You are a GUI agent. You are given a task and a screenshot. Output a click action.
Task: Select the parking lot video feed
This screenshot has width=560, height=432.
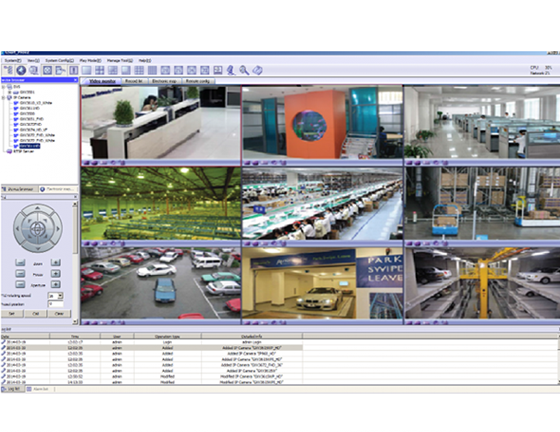[x=161, y=283]
